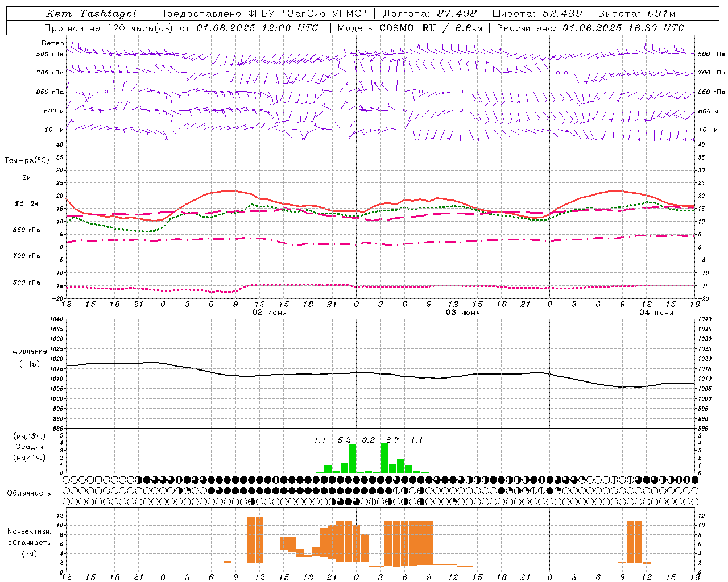Select the (км) unit of convective cloudiness
Screen dimensions: 728x582
pyautogui.click(x=30, y=554)
